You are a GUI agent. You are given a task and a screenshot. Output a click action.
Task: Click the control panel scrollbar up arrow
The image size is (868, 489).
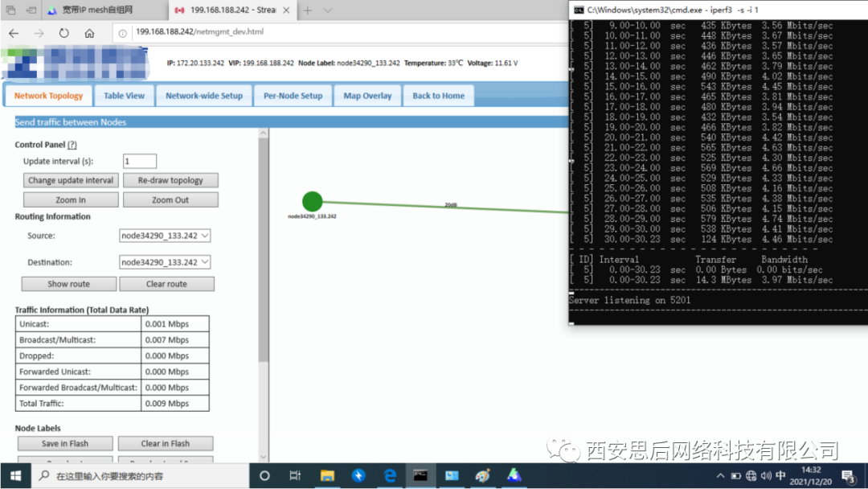pos(264,133)
